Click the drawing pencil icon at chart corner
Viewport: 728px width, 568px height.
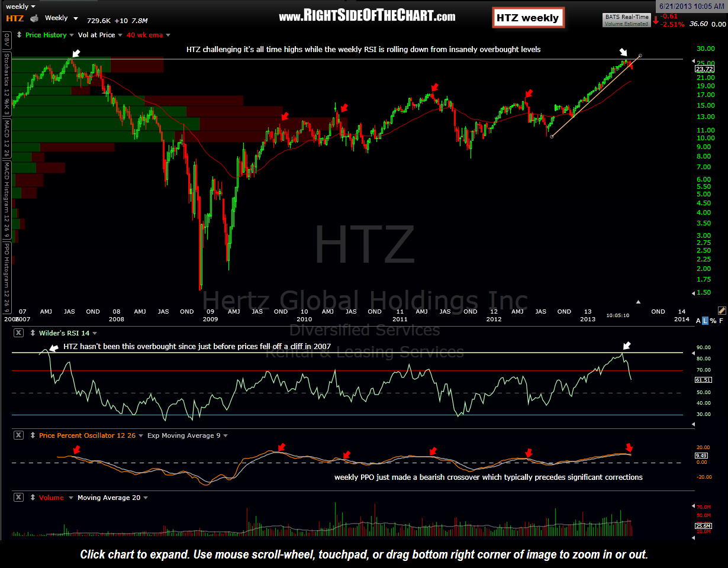[x=721, y=310]
